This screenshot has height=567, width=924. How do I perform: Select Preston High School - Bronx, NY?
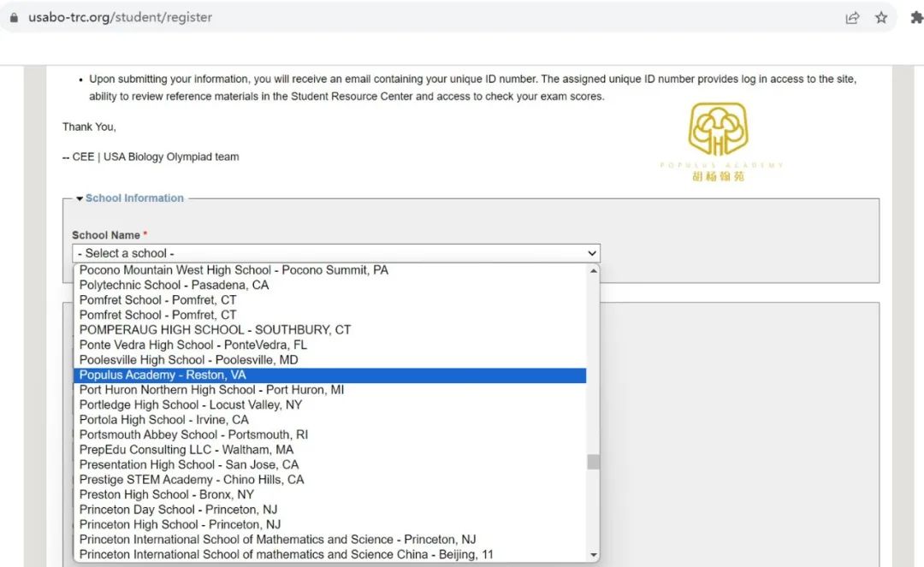(x=330, y=494)
